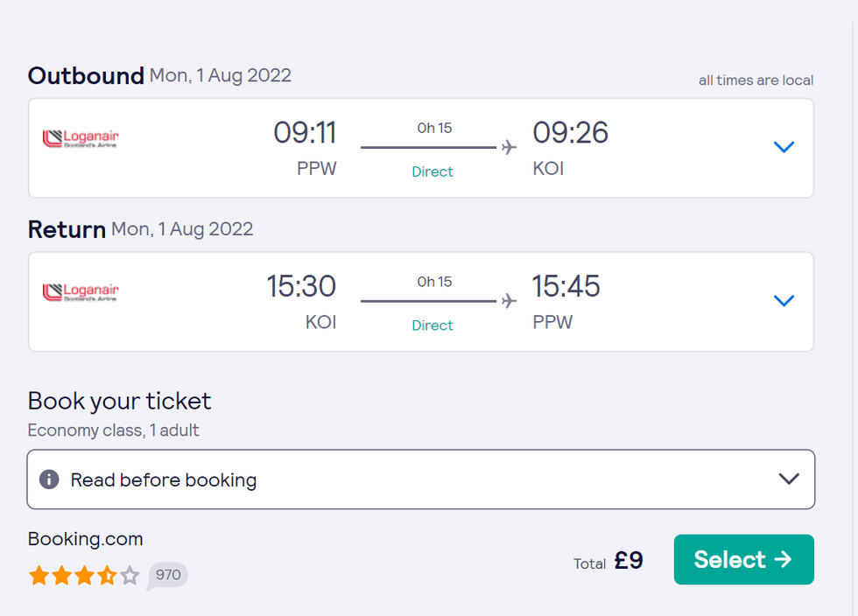
Task: Open the Read before booking dropdown arrow
Action: 789,479
